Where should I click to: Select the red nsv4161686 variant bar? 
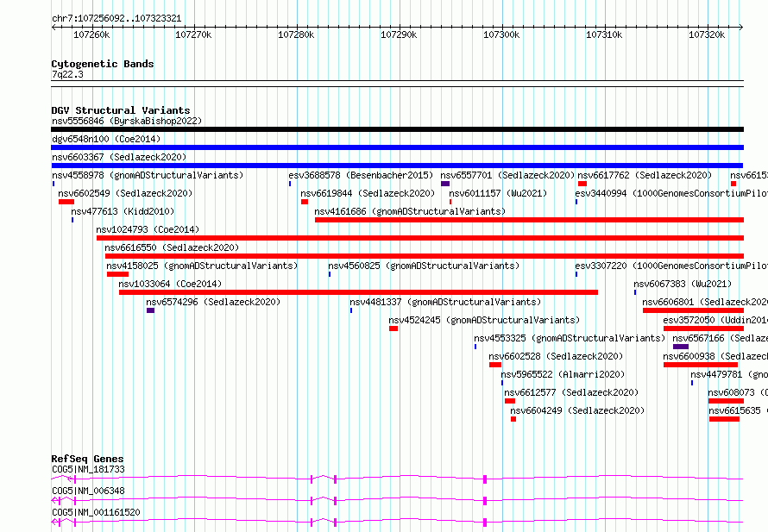click(530, 220)
